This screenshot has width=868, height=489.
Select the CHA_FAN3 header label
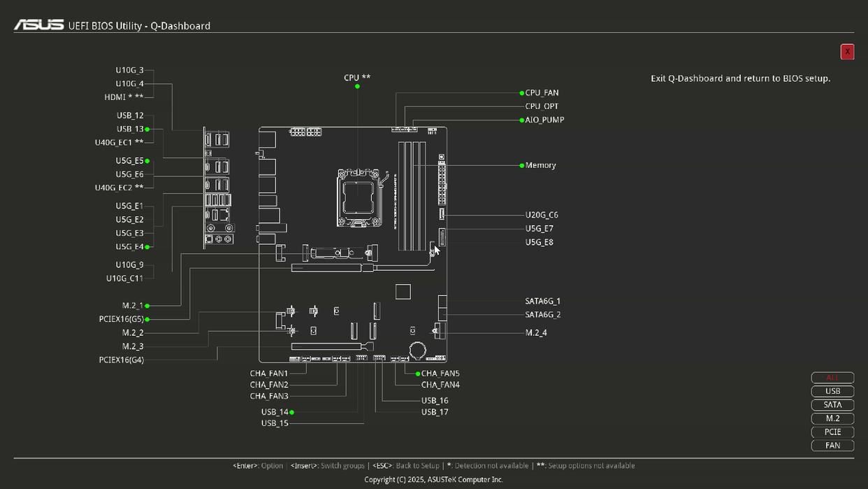click(x=269, y=396)
